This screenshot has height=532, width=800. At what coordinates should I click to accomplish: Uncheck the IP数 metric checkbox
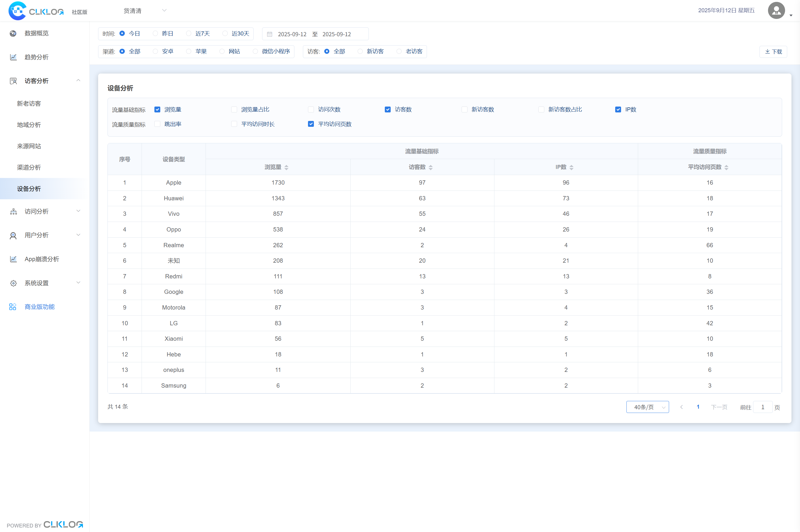point(618,109)
